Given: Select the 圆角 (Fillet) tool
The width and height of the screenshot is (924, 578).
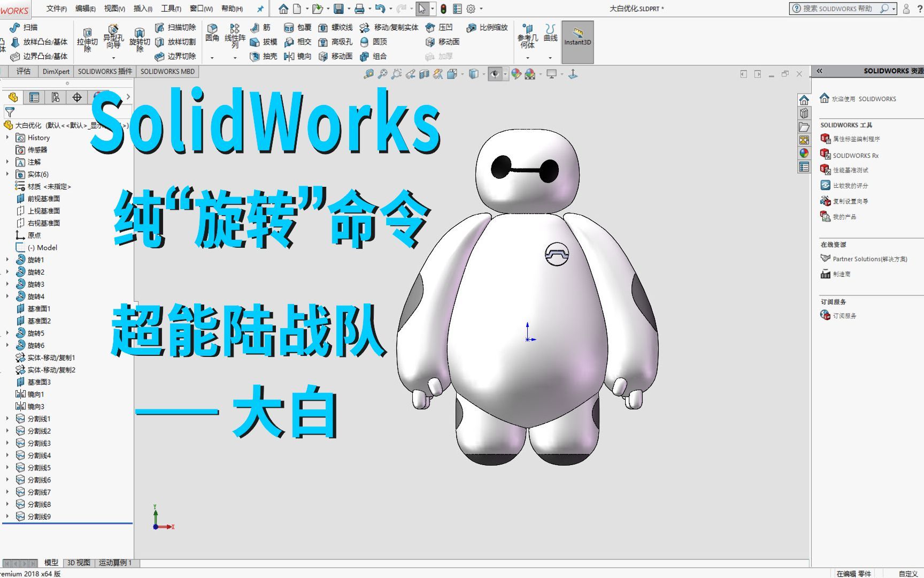Looking at the screenshot, I should (213, 34).
